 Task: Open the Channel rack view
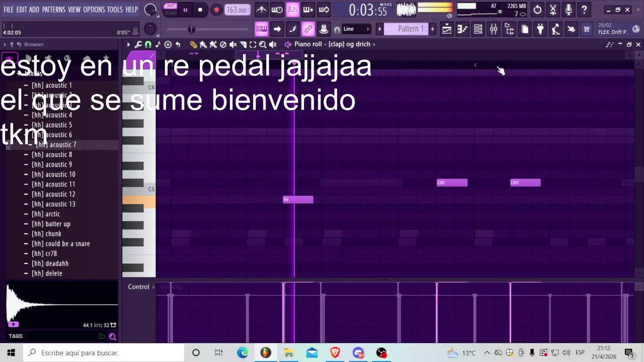point(478,29)
